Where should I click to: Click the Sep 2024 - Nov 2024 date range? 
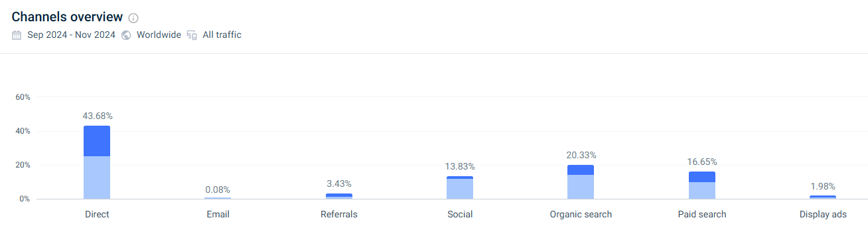[71, 35]
